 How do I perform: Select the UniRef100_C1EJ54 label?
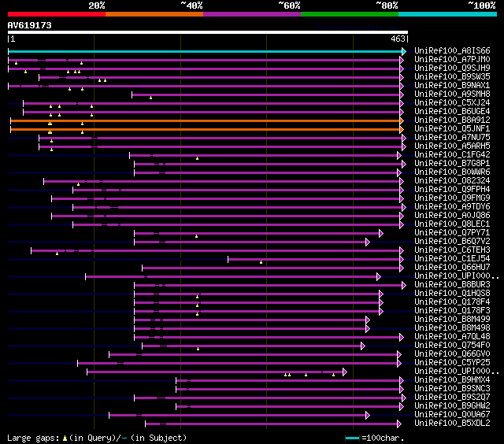(452, 259)
